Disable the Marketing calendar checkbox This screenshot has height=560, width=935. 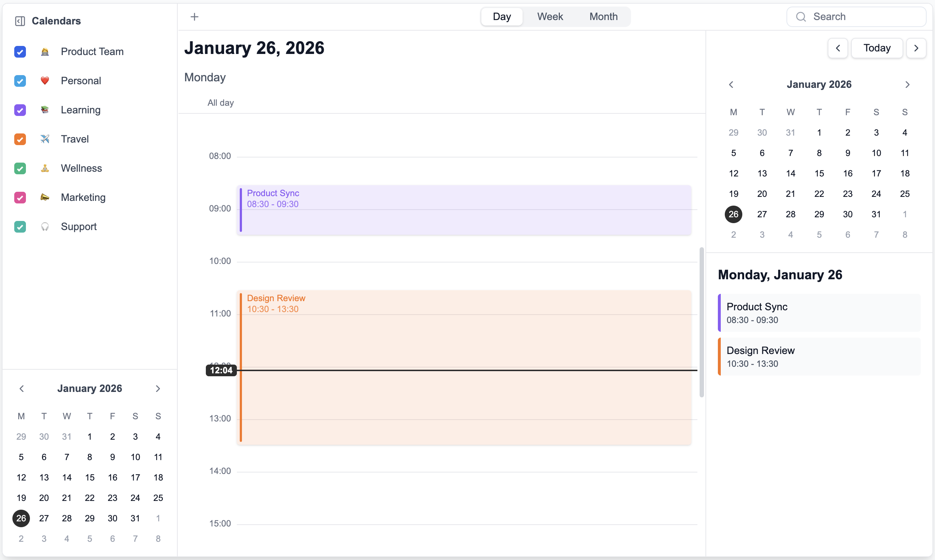pos(20,197)
